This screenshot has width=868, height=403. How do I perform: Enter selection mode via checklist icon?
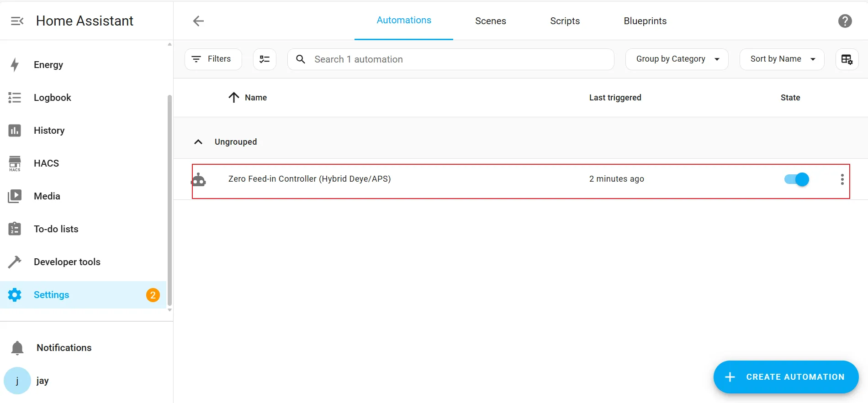[265, 59]
